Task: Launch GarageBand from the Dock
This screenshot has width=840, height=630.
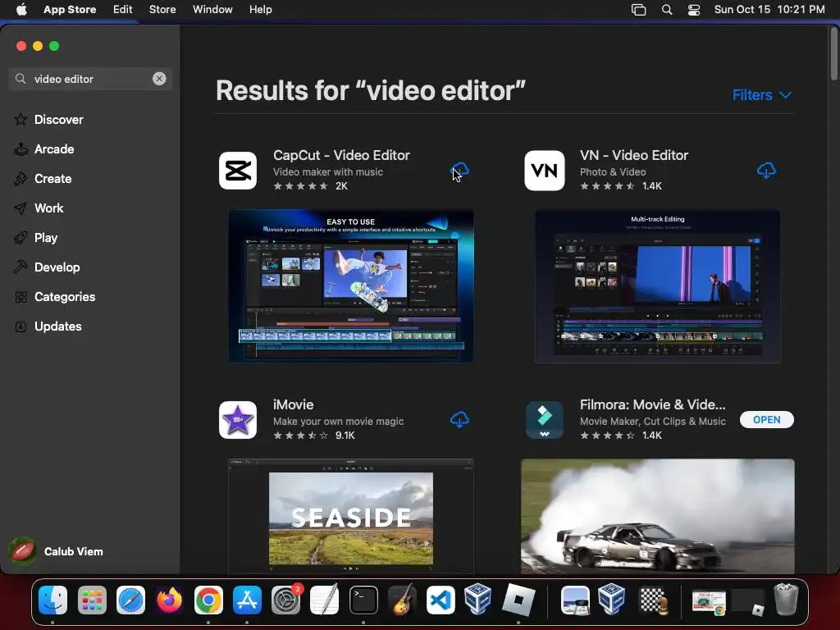Action: coord(402,600)
